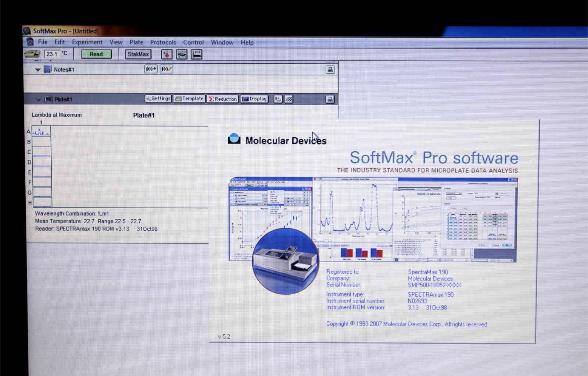Screen dimensions: 588x376
Task: Select well A1 with spectrum trace
Action: coord(41,131)
